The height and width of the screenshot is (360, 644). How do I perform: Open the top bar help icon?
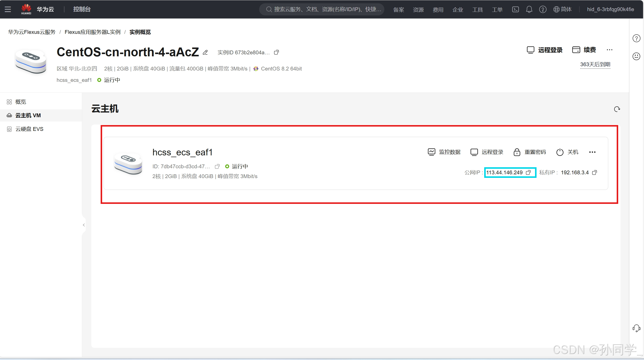(x=543, y=9)
